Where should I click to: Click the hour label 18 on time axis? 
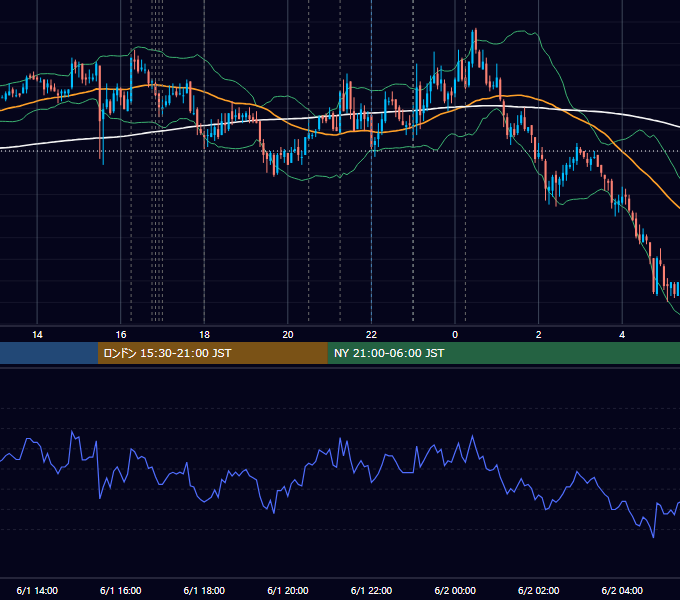pyautogui.click(x=204, y=335)
